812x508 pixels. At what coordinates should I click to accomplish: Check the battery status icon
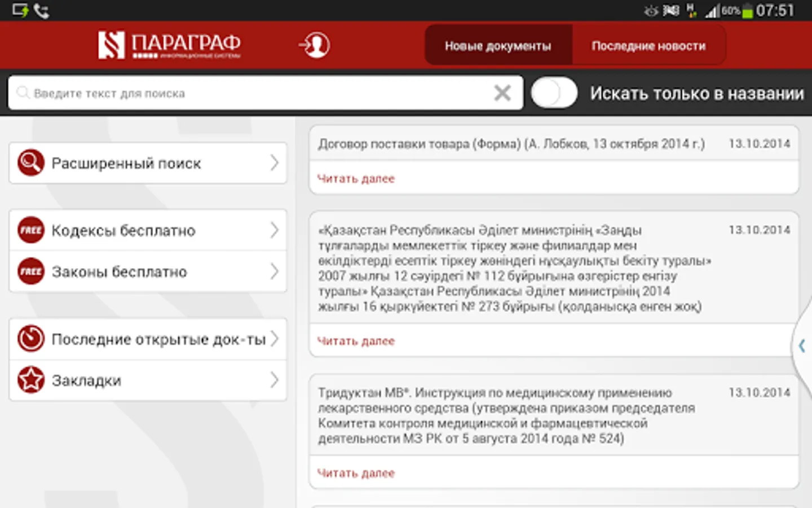click(x=748, y=11)
